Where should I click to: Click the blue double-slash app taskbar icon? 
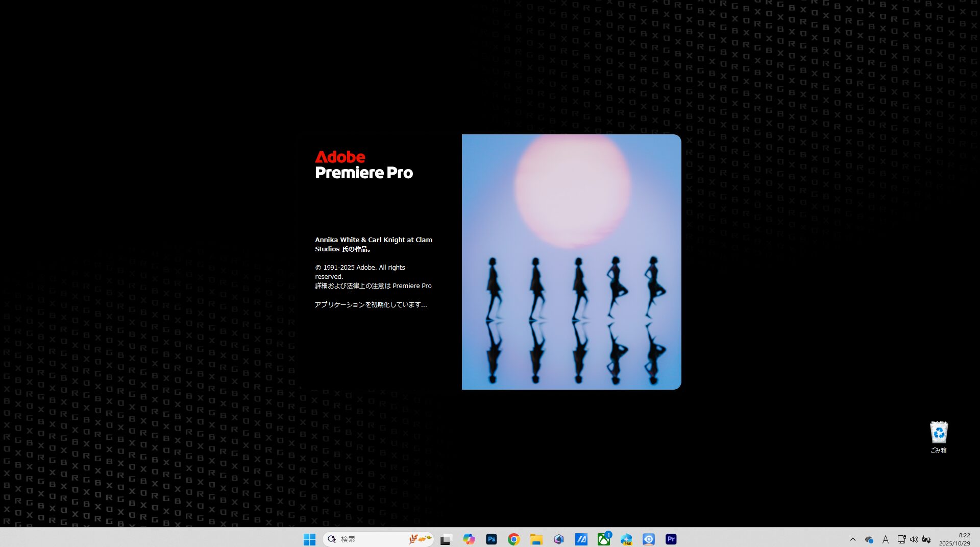tap(581, 539)
